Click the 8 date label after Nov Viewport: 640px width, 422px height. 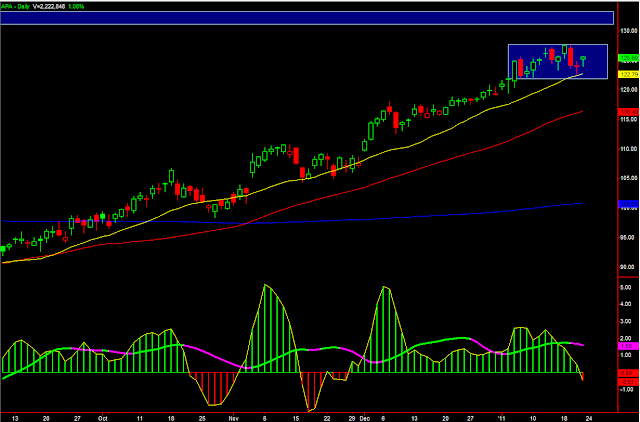[x=264, y=418]
